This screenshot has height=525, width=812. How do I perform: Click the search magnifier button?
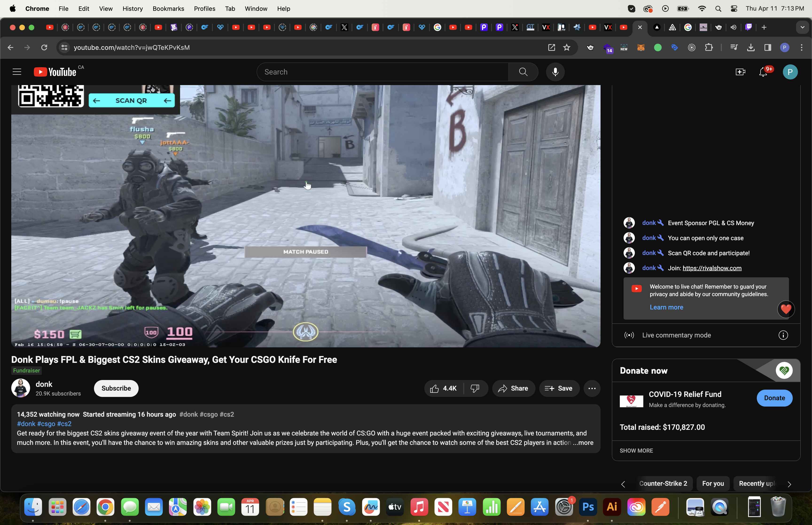click(523, 72)
